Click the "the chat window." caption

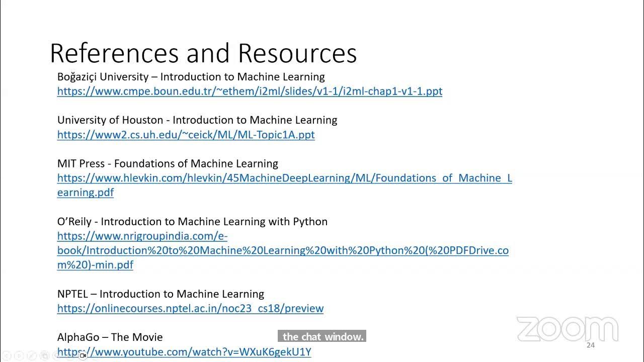pyautogui.click(x=323, y=337)
